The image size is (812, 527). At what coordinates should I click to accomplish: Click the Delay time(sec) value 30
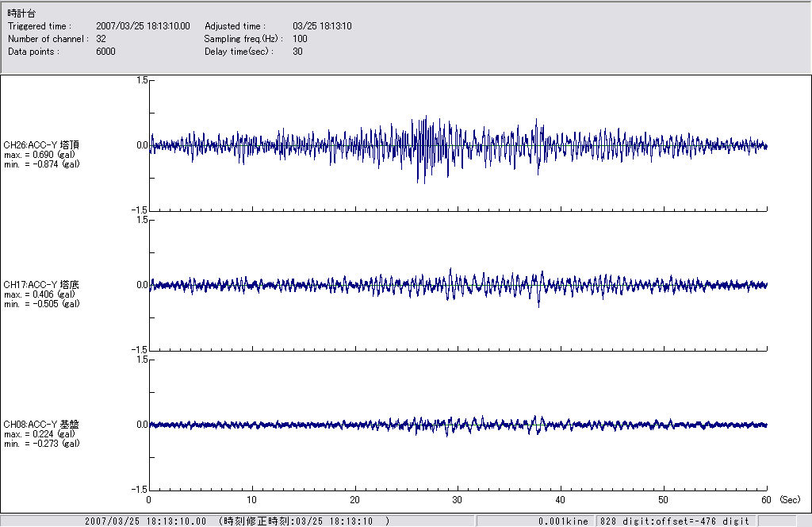(297, 52)
